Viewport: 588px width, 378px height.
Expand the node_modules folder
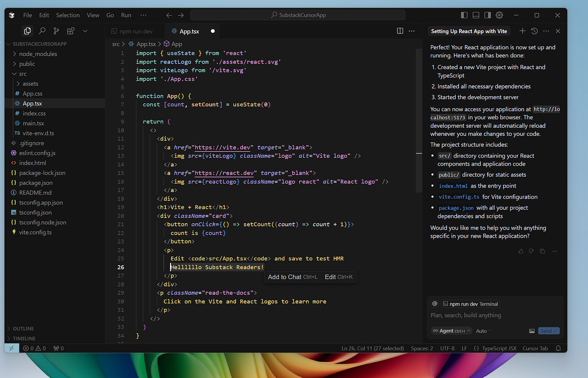[x=38, y=54]
